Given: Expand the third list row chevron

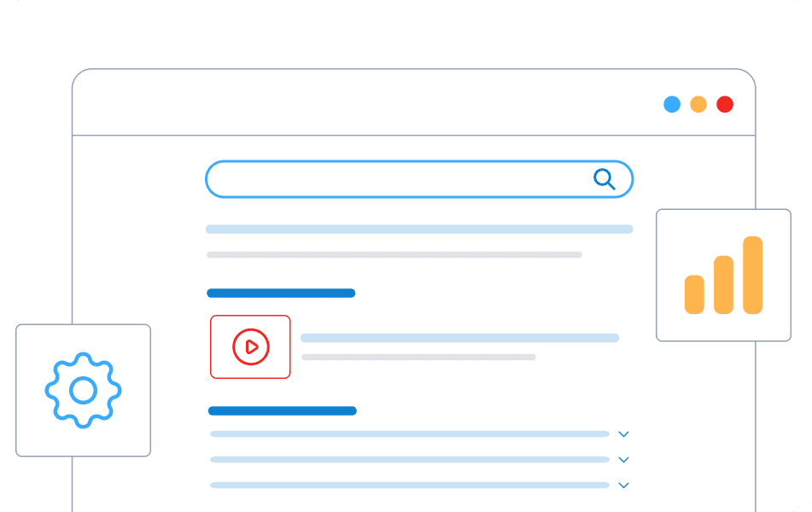Looking at the screenshot, I should pos(623,486).
